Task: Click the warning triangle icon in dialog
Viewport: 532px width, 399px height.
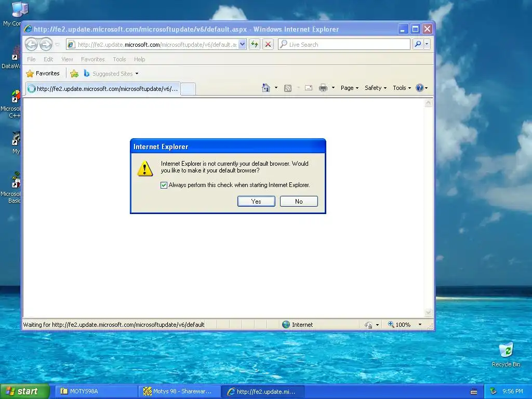Action: (x=145, y=169)
